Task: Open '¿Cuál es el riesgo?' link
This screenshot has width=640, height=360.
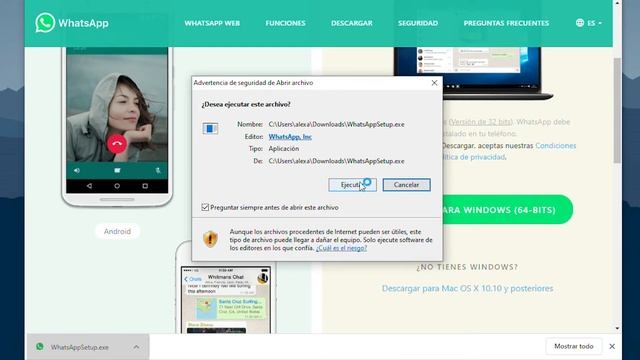Action: [341, 248]
